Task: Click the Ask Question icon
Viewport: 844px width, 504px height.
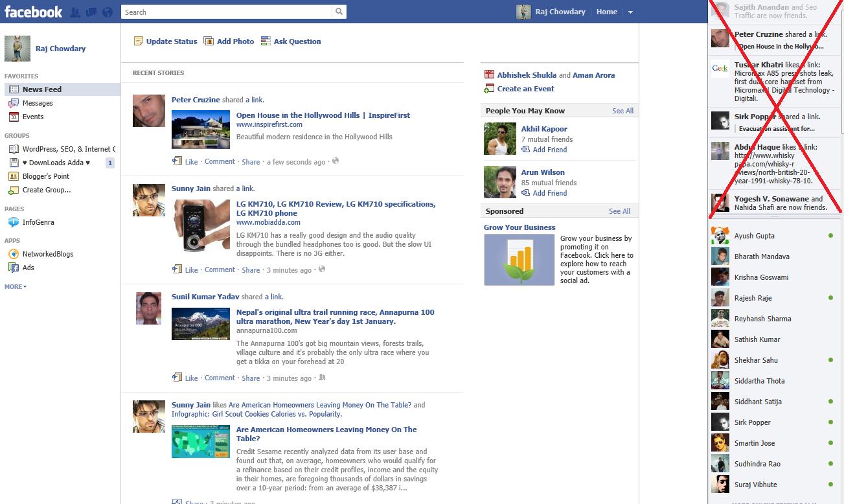Action: click(x=266, y=41)
